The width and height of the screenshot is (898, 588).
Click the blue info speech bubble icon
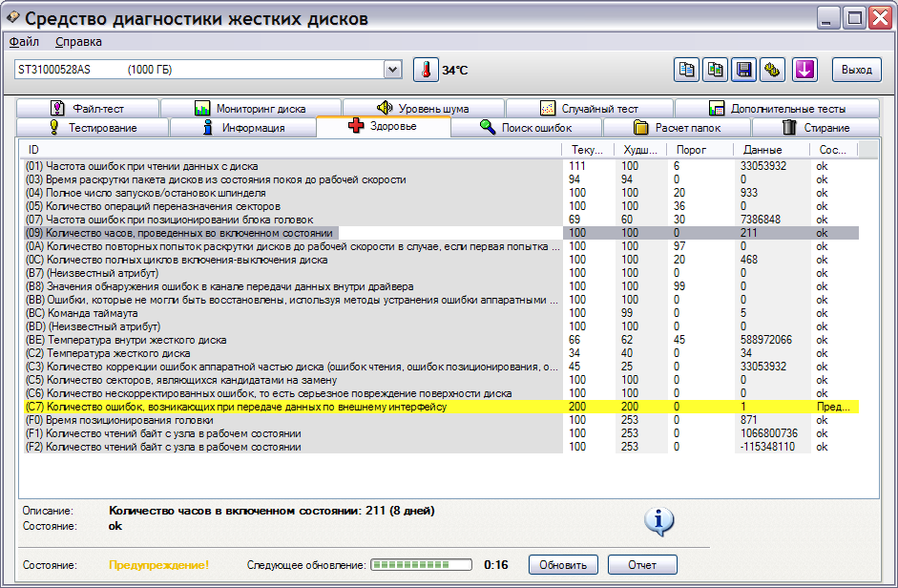659,520
